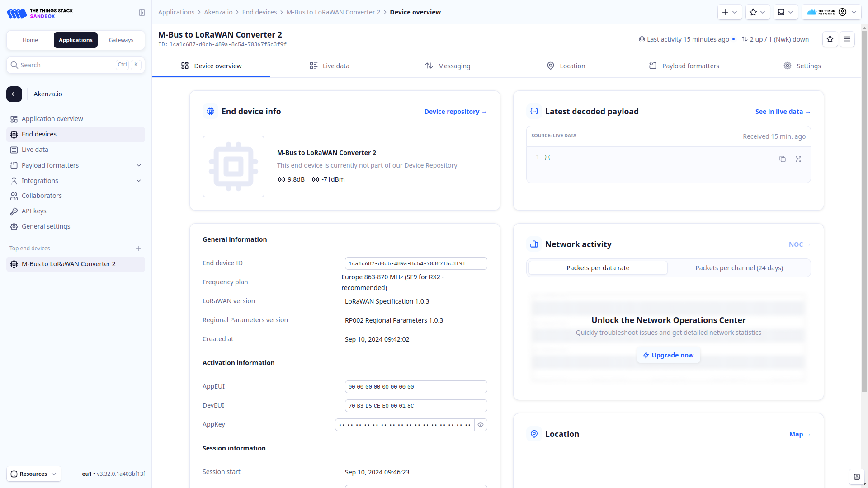Screen dimensions: 868x488
Task: Select Applications in top navigation
Action: click(x=75, y=40)
